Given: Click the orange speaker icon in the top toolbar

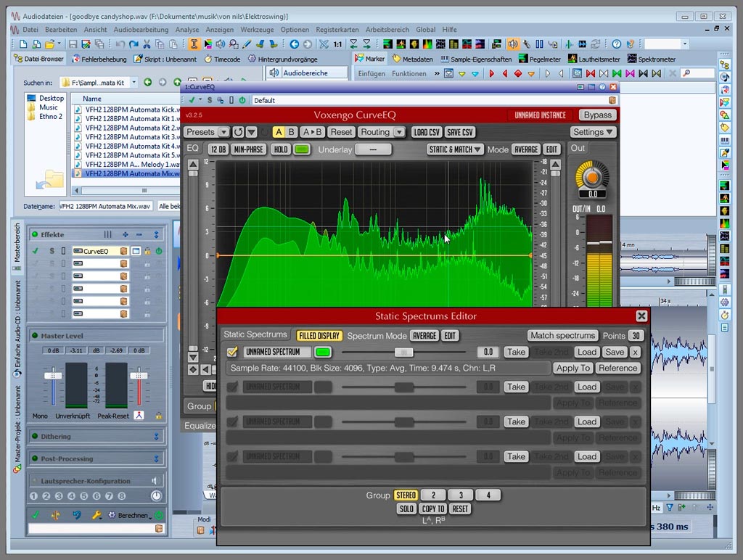Looking at the screenshot, I should point(513,44).
